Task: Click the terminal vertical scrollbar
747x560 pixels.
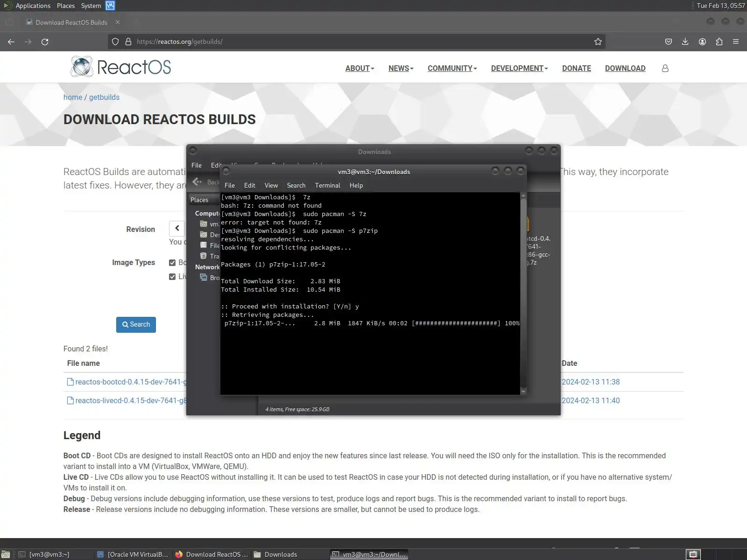Action: (523, 293)
